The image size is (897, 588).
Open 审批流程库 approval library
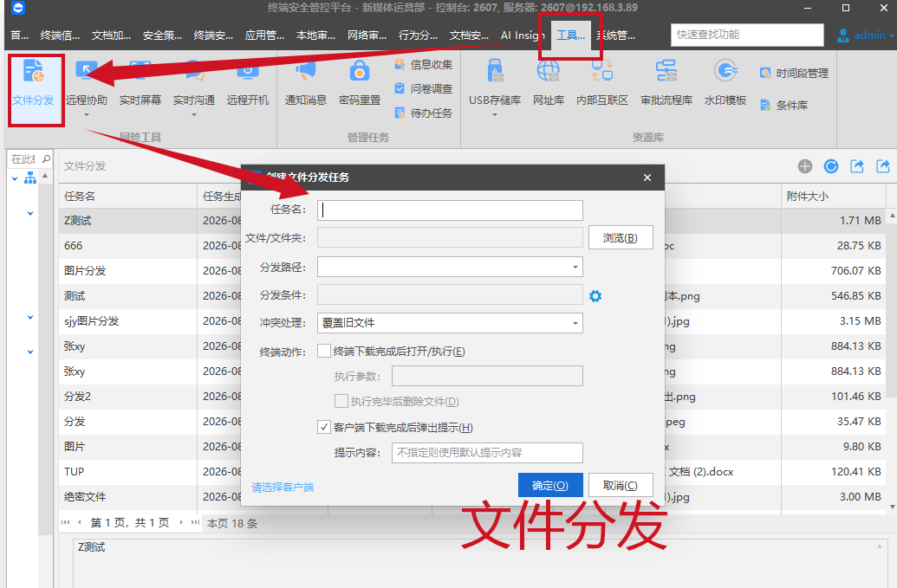pos(666,83)
